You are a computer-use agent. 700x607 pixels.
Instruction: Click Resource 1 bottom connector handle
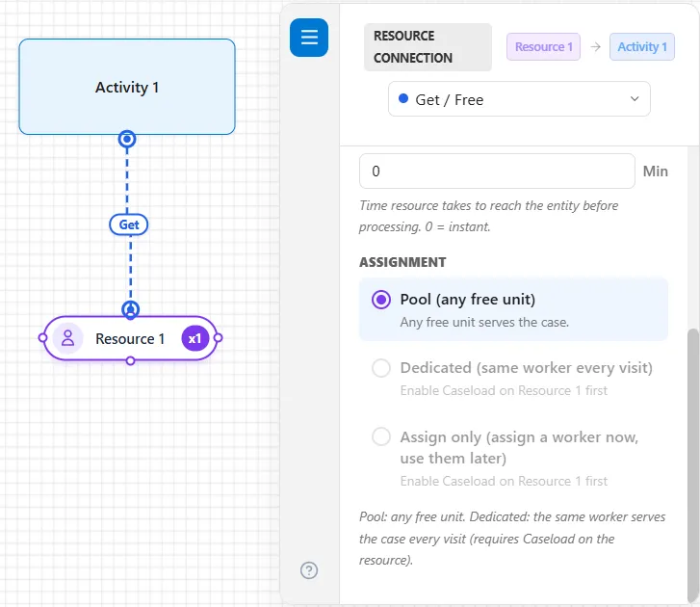(130, 360)
